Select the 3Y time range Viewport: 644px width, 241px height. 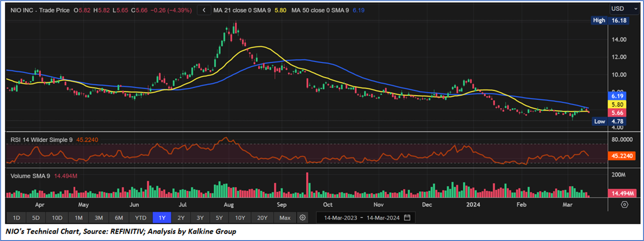pos(200,218)
